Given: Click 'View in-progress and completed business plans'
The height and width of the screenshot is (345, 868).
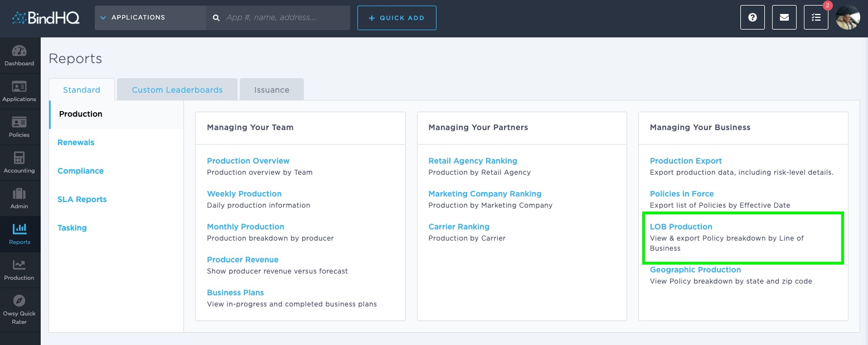Looking at the screenshot, I should pyautogui.click(x=292, y=304).
